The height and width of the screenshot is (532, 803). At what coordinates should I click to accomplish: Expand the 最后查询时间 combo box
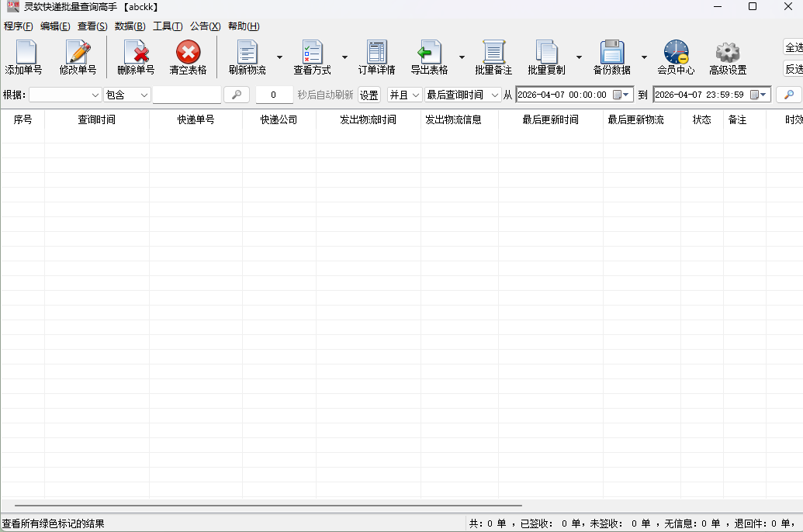[x=462, y=95]
